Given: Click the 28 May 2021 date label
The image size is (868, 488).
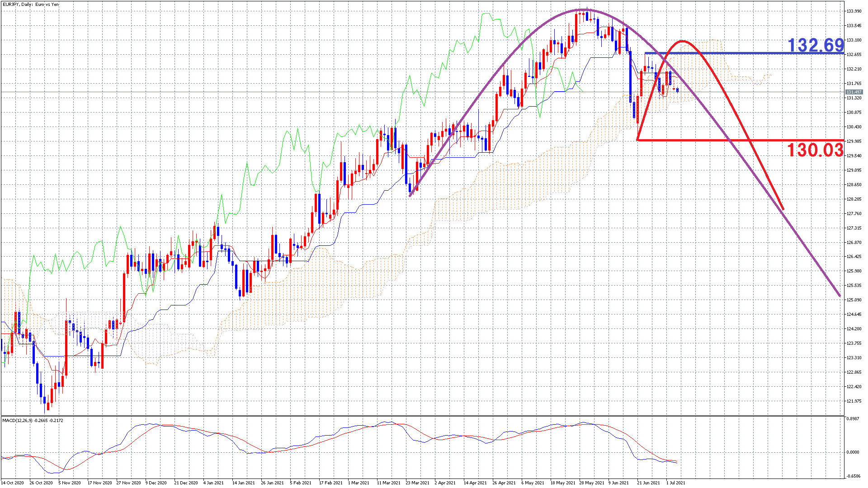Looking at the screenshot, I should pos(591,483).
